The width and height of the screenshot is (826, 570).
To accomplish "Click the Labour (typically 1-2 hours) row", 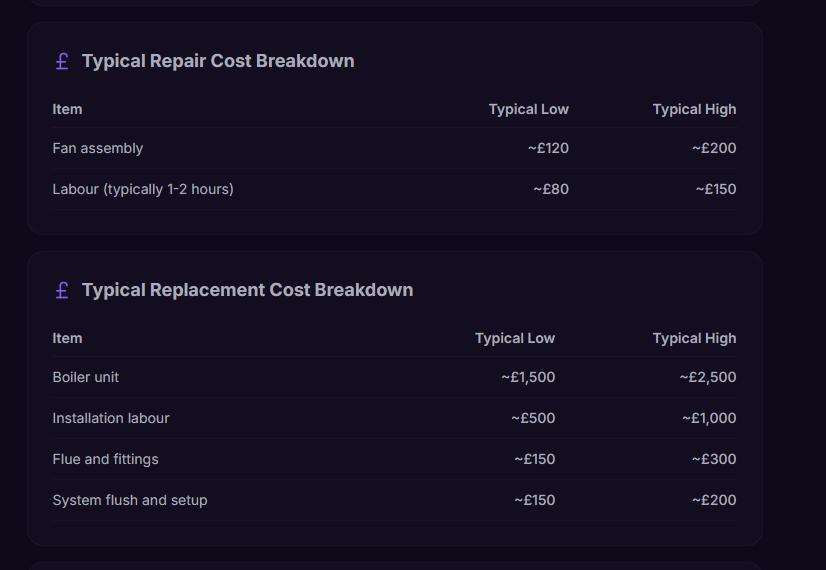I will (x=395, y=189).
